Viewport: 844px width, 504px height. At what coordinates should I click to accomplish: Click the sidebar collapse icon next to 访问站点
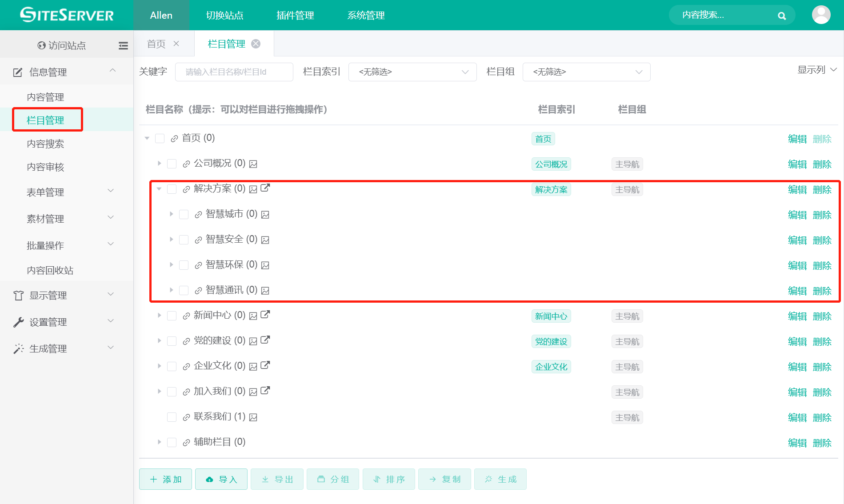coord(123,45)
